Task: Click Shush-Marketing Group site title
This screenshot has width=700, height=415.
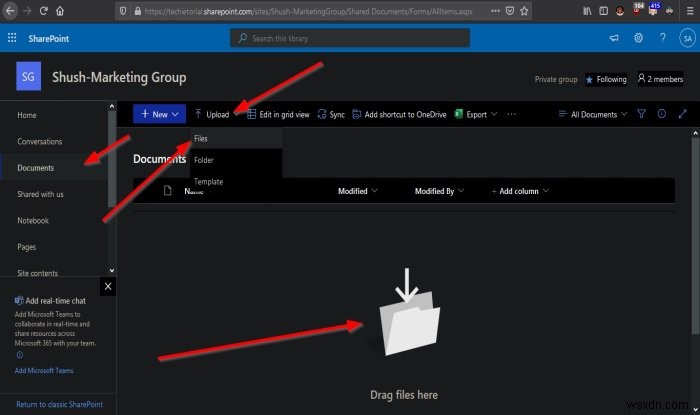Action: click(x=119, y=77)
